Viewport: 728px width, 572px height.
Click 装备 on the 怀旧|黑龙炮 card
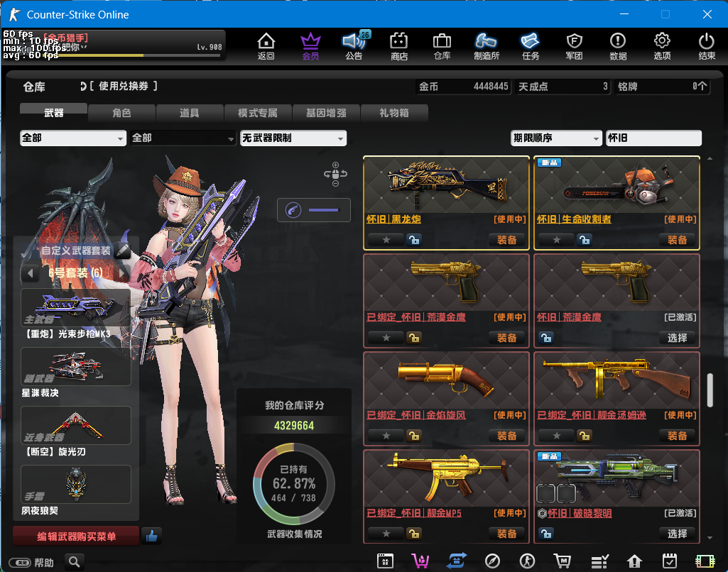tap(506, 240)
